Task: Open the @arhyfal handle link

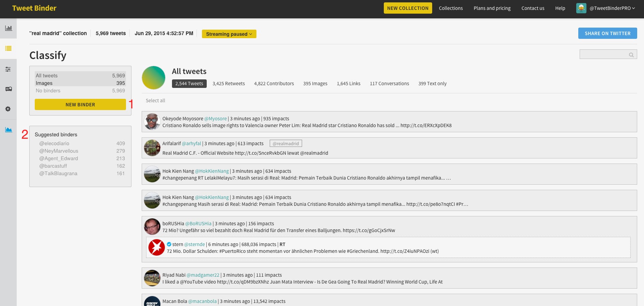Action: [191, 143]
